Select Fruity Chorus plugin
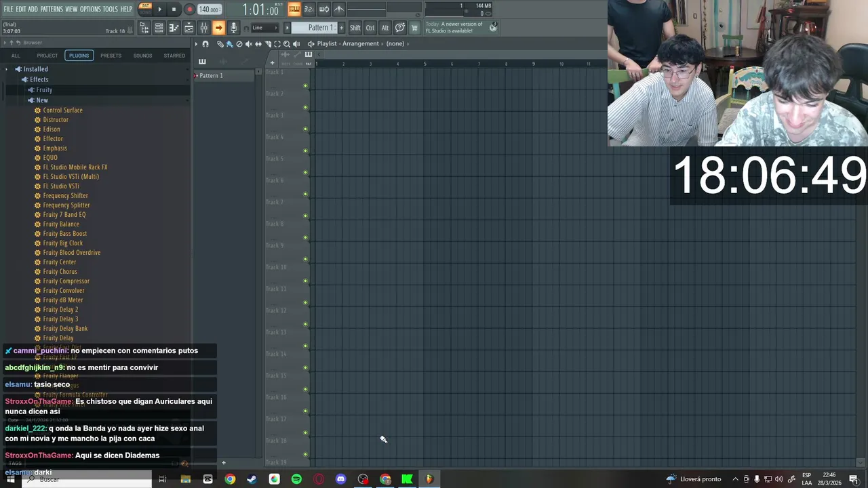The image size is (868, 488). coord(60,272)
